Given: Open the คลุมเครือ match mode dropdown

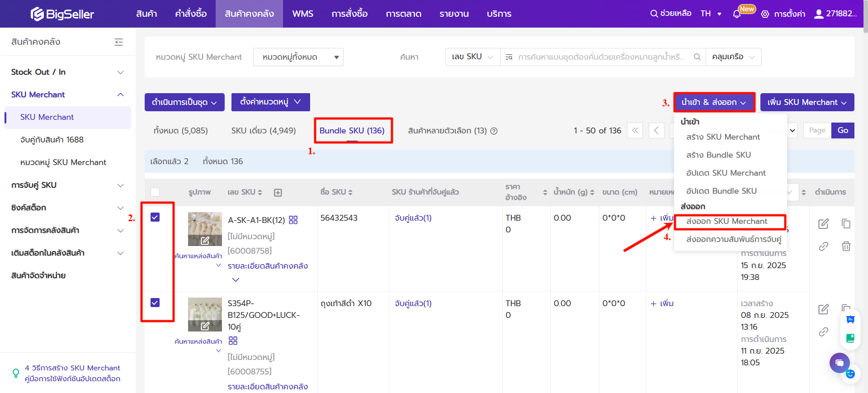Looking at the screenshot, I should pyautogui.click(x=733, y=57).
